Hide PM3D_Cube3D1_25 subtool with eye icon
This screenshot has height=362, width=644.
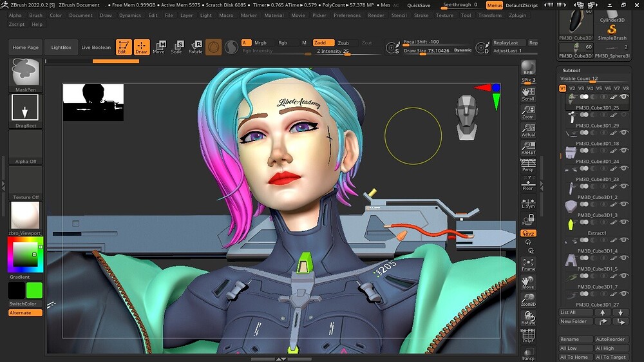pyautogui.click(x=624, y=97)
